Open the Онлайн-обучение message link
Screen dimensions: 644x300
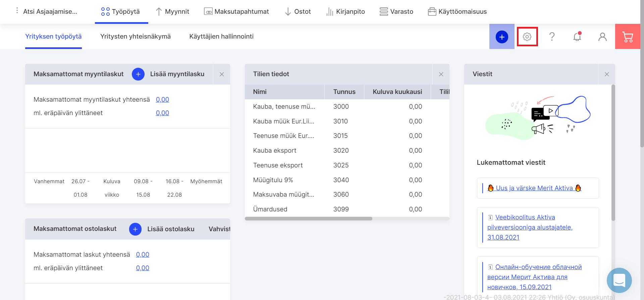click(x=535, y=277)
